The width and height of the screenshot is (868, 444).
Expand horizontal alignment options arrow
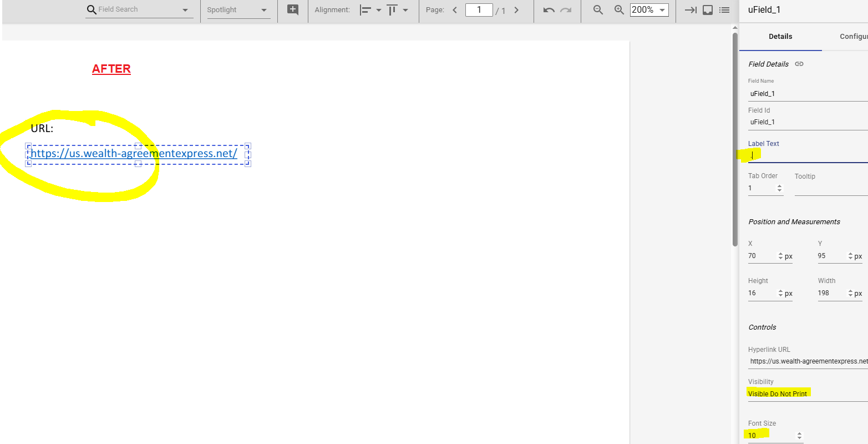tap(379, 10)
